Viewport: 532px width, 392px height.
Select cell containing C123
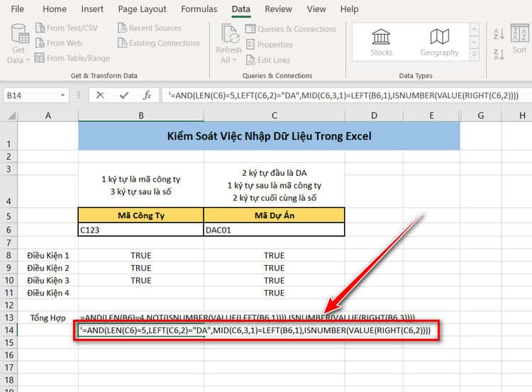141,230
